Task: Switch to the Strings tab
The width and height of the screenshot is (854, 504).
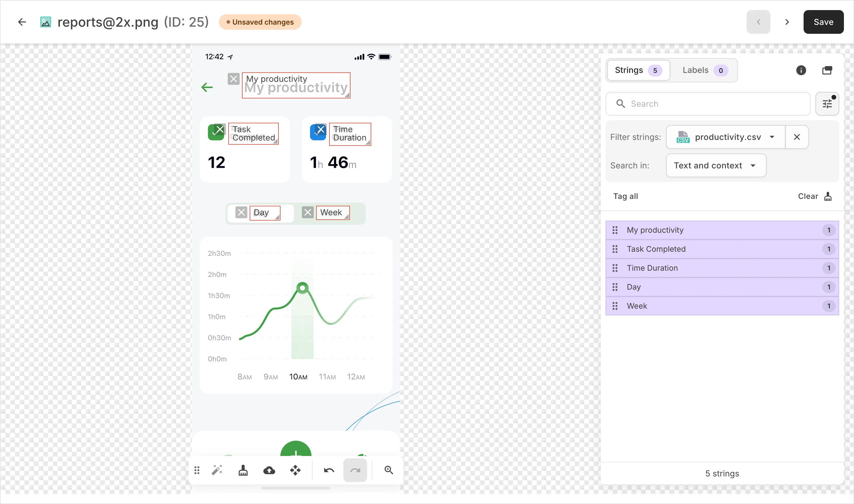Action: coord(638,70)
